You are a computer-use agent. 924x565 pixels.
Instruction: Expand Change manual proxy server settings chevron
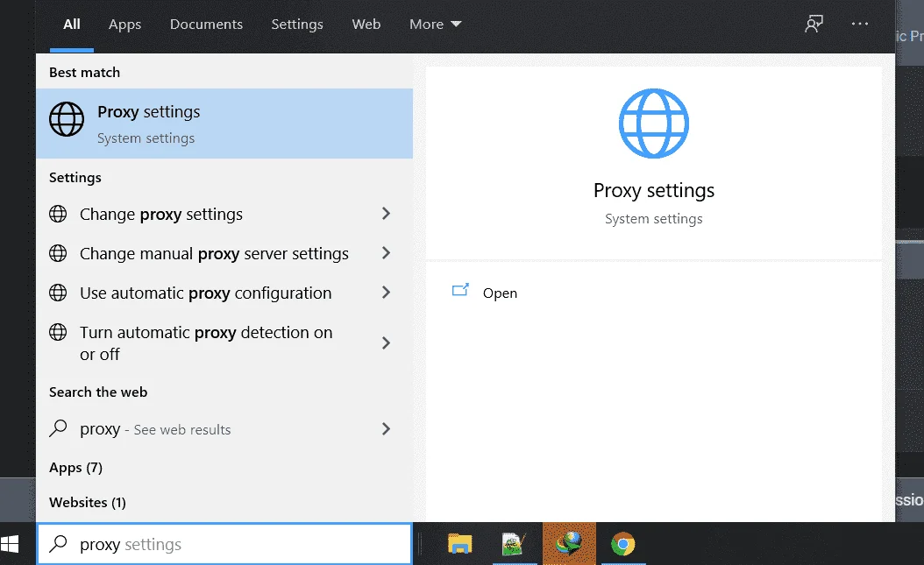(386, 253)
